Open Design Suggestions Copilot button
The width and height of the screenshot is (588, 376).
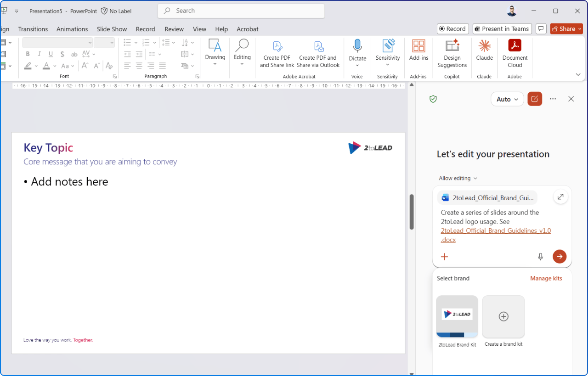(452, 54)
